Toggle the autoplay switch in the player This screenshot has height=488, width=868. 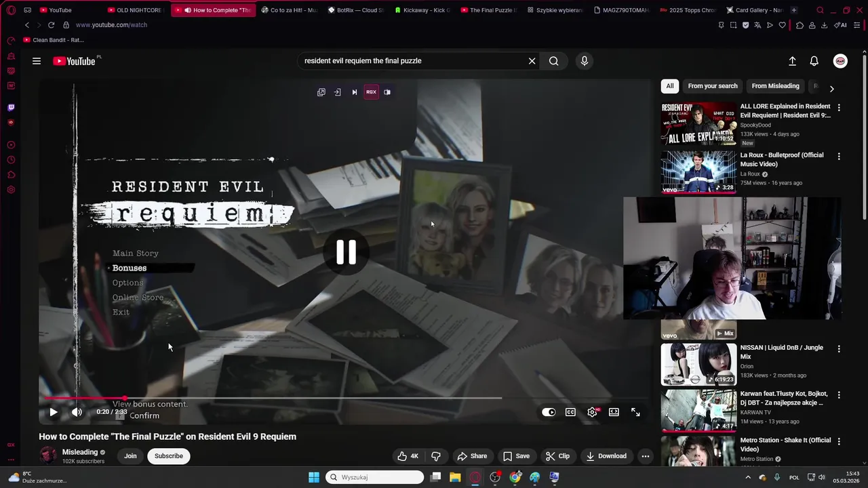[549, 412]
